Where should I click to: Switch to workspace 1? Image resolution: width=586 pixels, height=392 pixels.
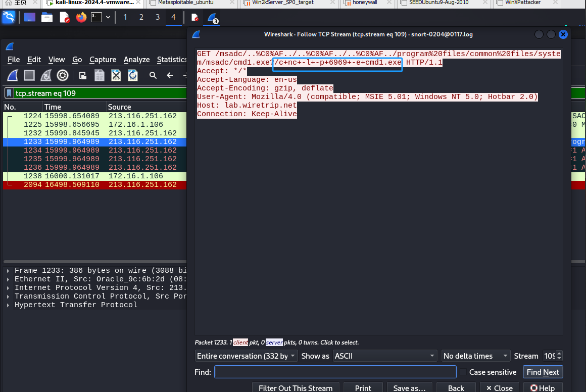pyautogui.click(x=125, y=17)
